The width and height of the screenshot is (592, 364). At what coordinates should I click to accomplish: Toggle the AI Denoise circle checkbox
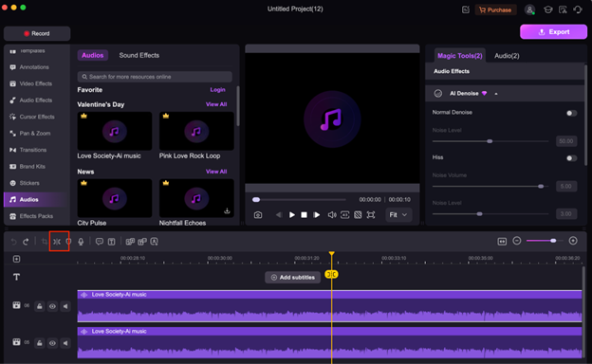[x=438, y=94]
